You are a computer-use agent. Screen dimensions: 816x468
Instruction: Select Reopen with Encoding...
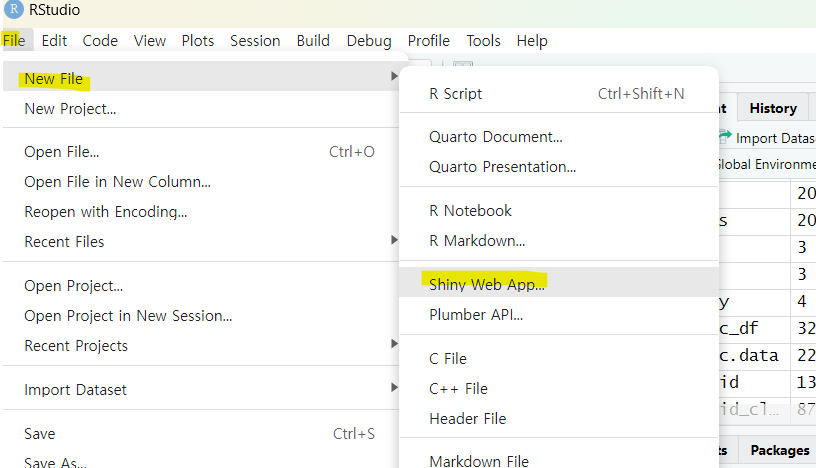pyautogui.click(x=200, y=212)
